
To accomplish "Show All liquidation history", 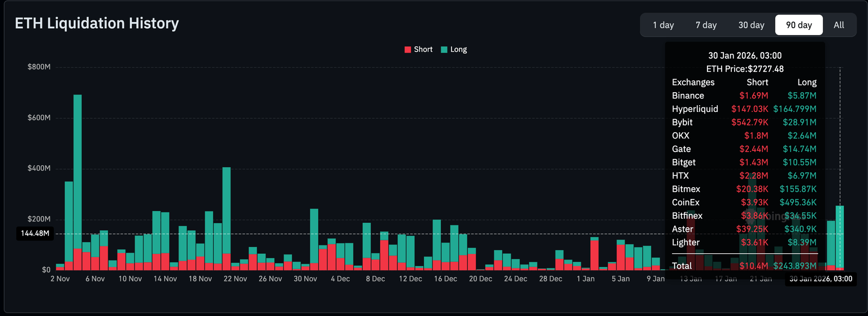I will [839, 25].
